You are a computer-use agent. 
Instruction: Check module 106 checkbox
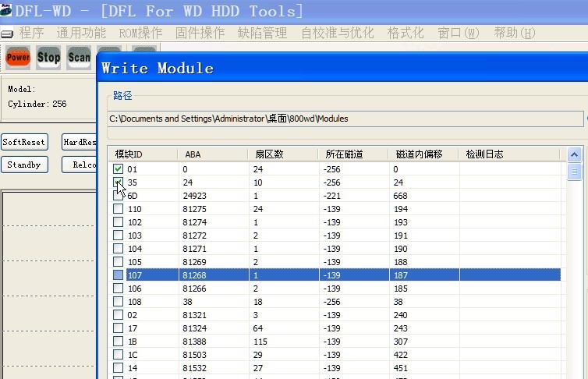tap(118, 288)
